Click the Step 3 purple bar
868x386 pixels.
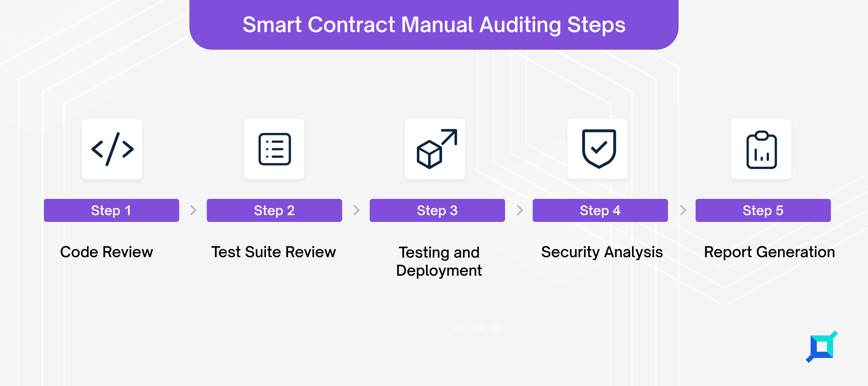(437, 210)
